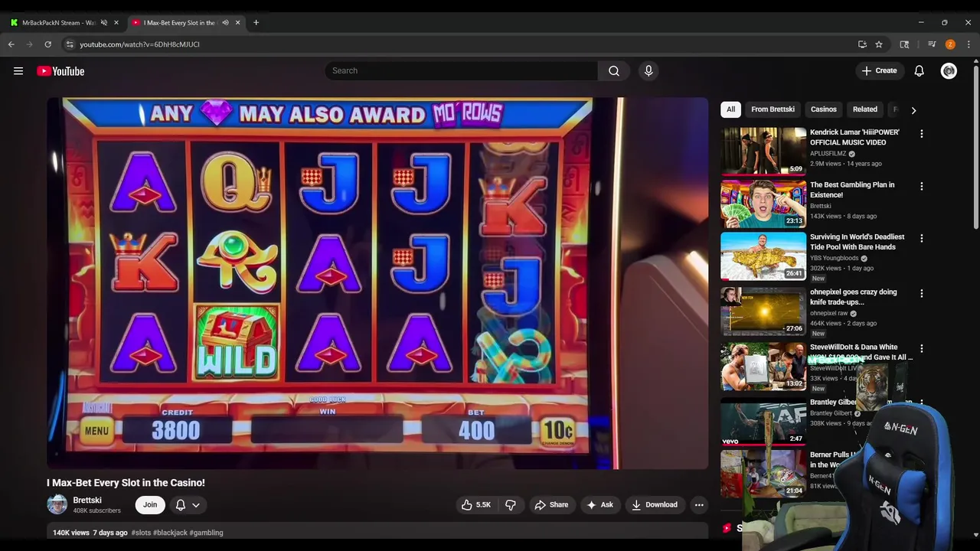
Task: Go to YouTube home via the logo
Action: (60, 71)
